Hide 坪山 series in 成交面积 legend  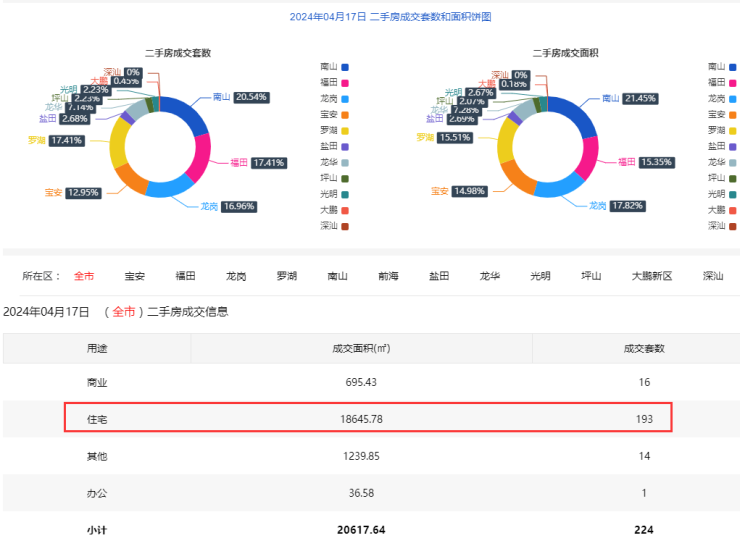733,178
